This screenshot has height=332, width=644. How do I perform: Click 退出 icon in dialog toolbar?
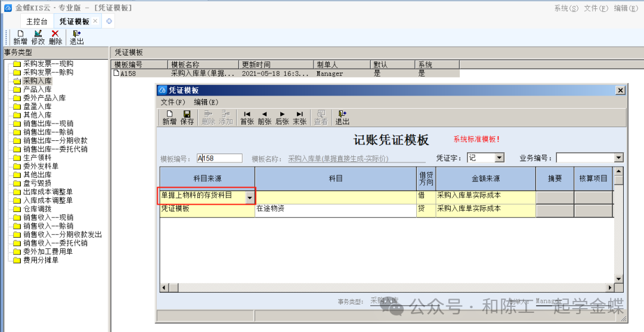[342, 117]
